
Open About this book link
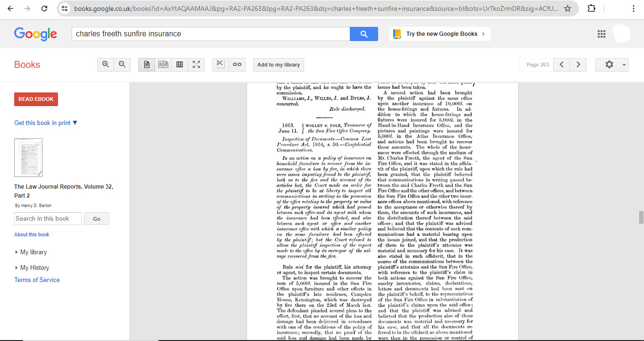32,234
